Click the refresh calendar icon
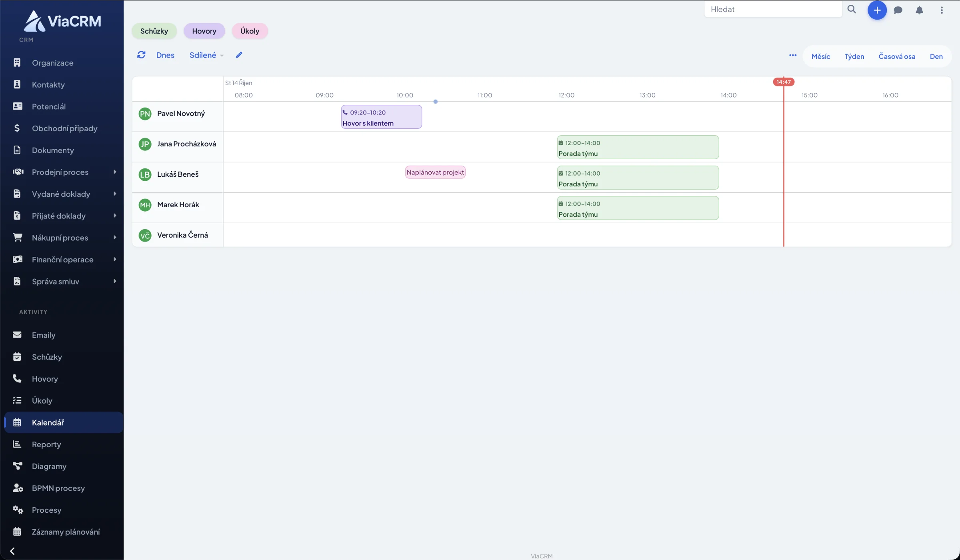 pyautogui.click(x=141, y=55)
